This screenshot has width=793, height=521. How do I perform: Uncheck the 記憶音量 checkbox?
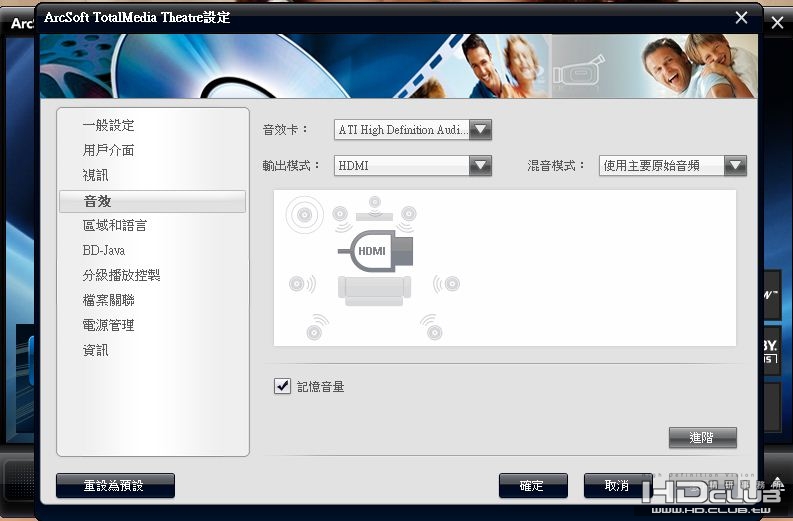tap(282, 386)
